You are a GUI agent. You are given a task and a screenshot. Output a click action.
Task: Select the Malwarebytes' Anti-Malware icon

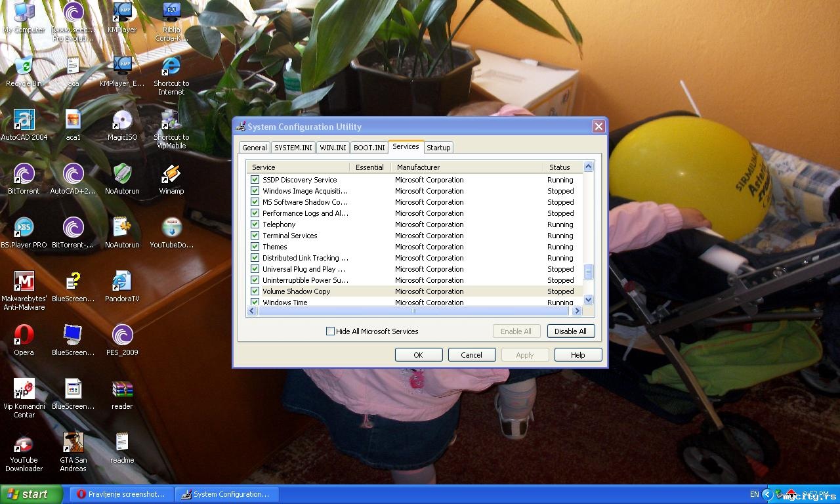[x=24, y=290]
